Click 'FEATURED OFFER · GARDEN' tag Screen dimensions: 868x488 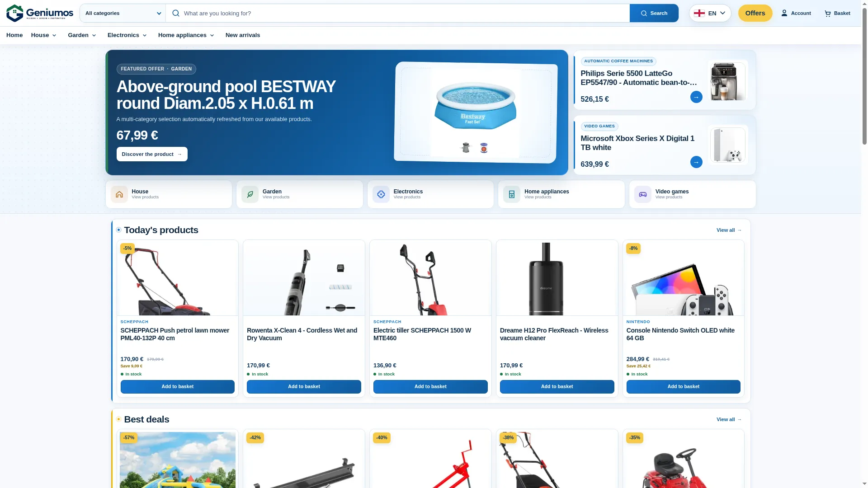156,69
